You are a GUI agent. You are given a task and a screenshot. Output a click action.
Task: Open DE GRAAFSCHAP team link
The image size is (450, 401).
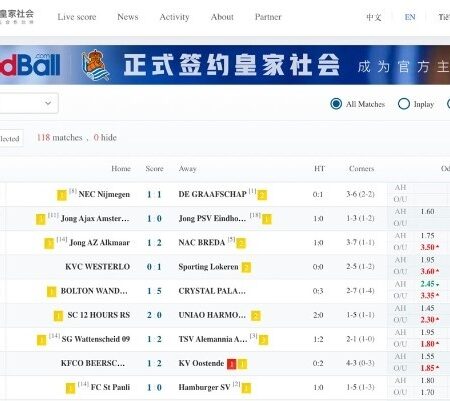pyautogui.click(x=212, y=194)
